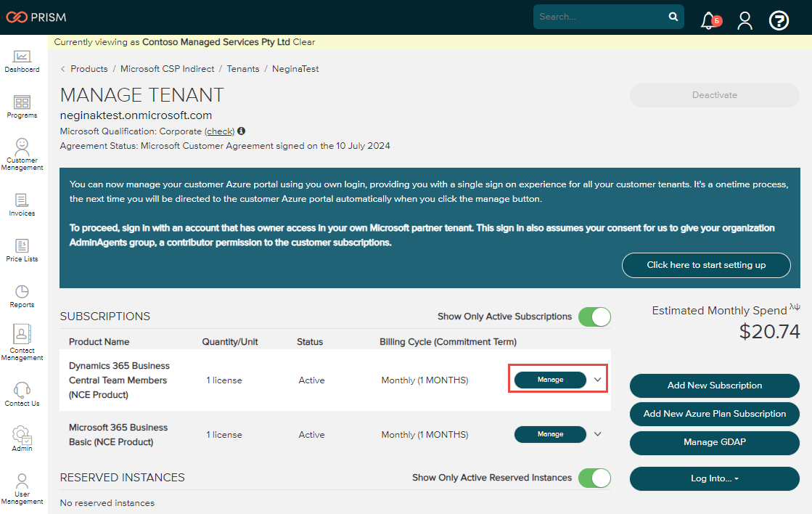812x514 pixels.
Task: Click the Quantity/Unit column header
Action: [x=230, y=342]
